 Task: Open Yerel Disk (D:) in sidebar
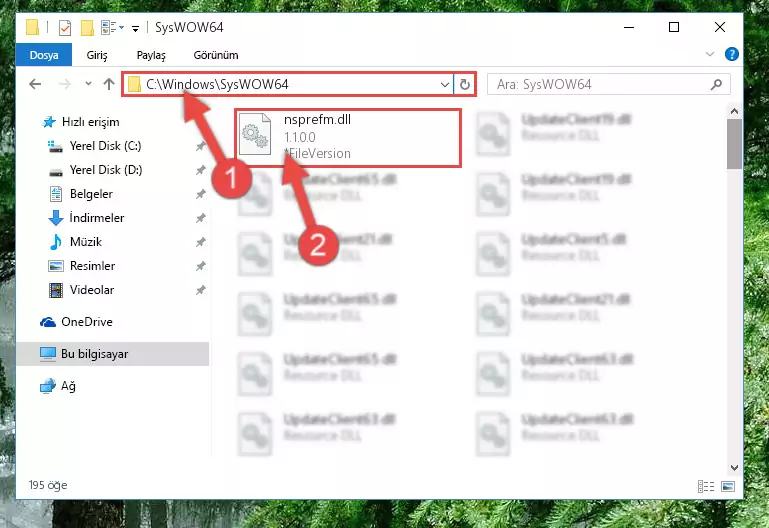(x=105, y=170)
